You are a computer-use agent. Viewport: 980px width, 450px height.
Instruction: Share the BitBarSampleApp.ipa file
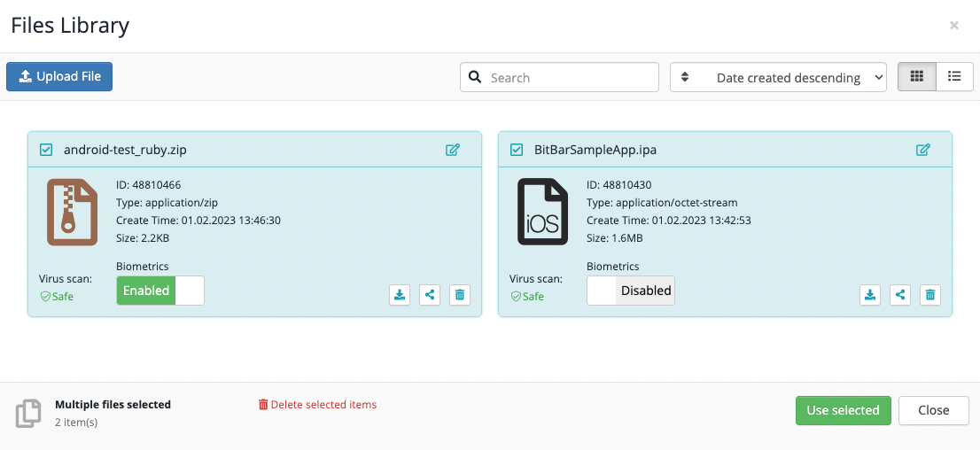click(x=900, y=295)
